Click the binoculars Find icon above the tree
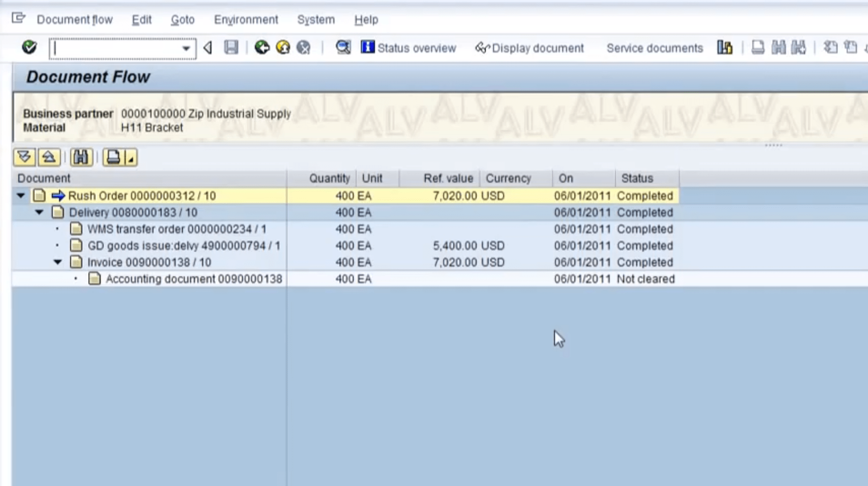Image resolution: width=868 pixels, height=486 pixels. [81, 157]
